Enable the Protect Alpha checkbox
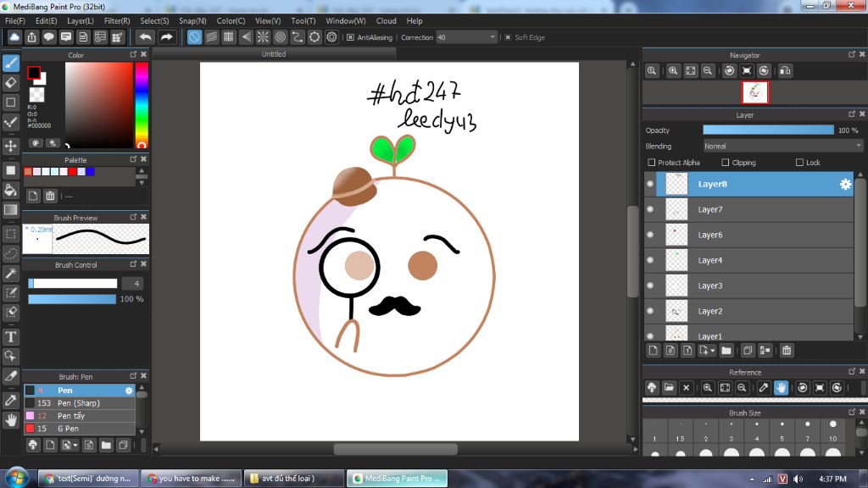The height and width of the screenshot is (488, 868). click(652, 163)
